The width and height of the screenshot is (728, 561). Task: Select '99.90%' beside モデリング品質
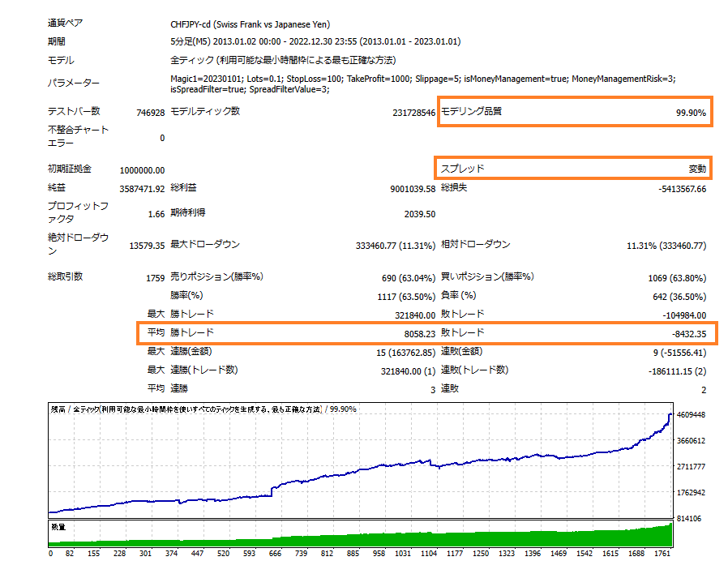click(x=691, y=113)
